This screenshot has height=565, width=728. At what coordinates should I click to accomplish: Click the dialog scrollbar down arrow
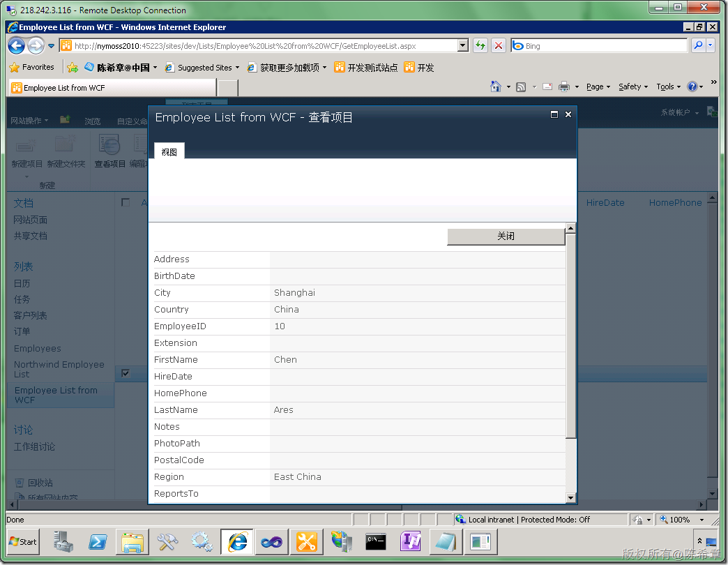pos(570,497)
